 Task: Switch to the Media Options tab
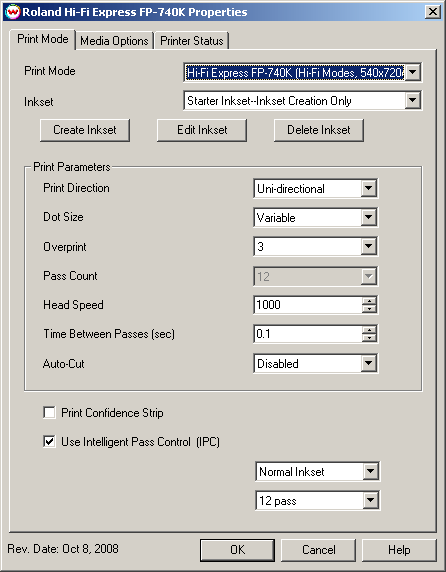tap(114, 40)
